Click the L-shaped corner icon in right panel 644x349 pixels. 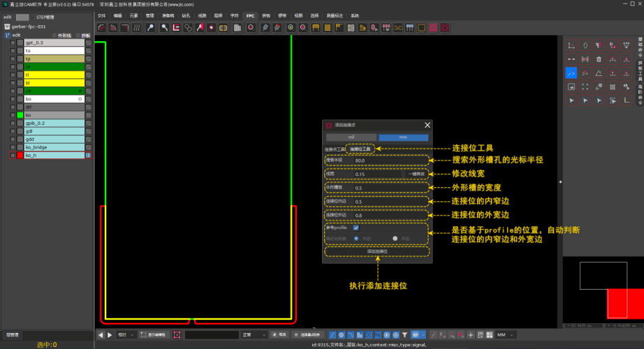point(627,101)
